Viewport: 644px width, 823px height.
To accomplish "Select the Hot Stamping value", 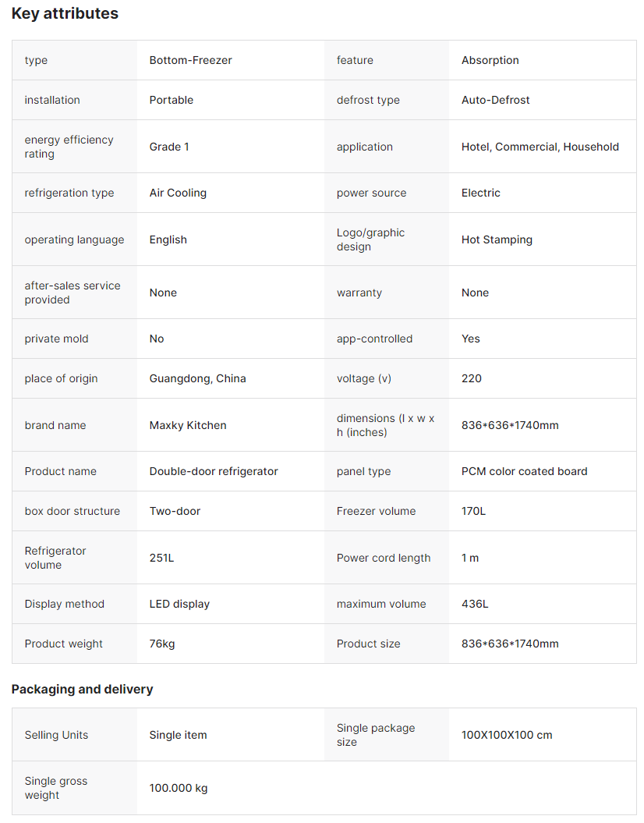I will 497,239.
